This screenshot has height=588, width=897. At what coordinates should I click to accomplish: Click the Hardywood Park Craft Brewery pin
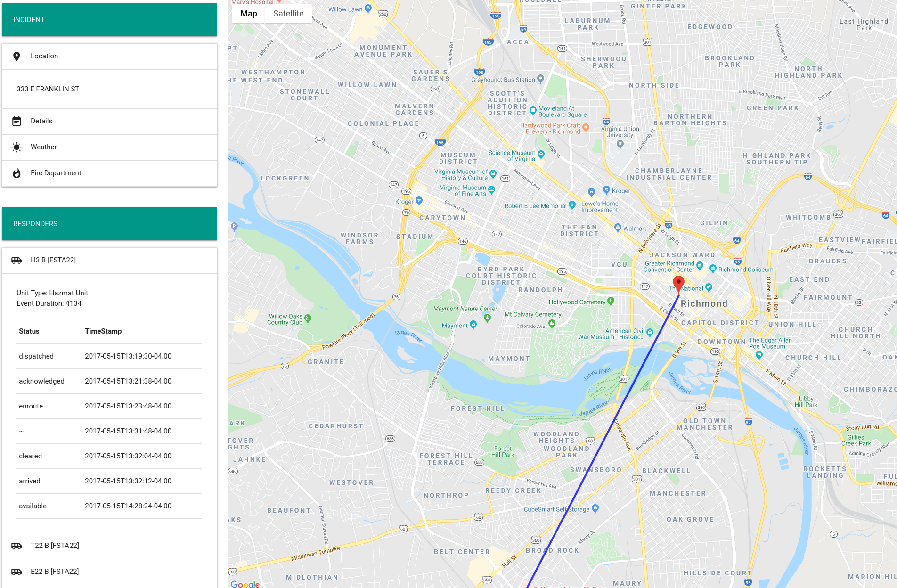point(586,127)
